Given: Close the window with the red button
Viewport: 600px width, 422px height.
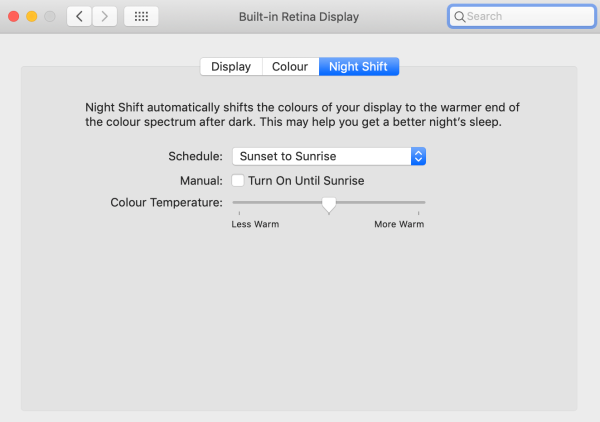Looking at the screenshot, I should point(14,16).
